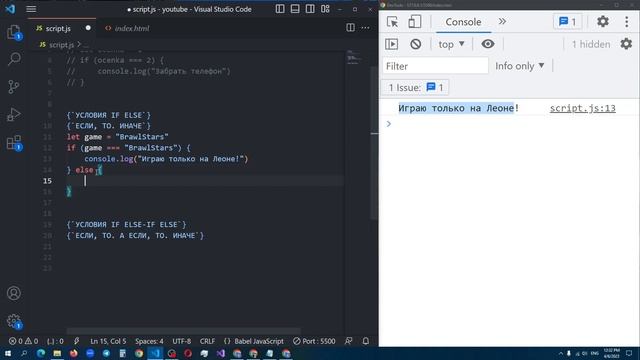Screen dimensions: 640x360
Task: Open Windows taskbar search
Action: click(24, 353)
